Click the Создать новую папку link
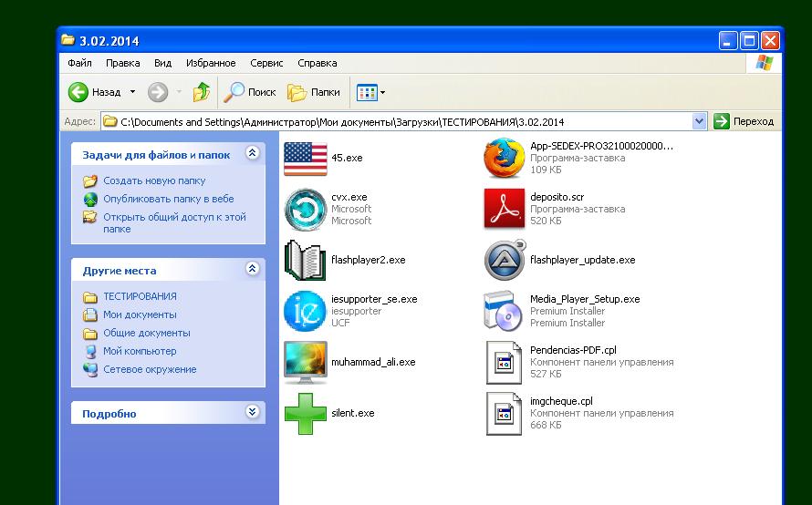This screenshot has width=812, height=505. 154,180
